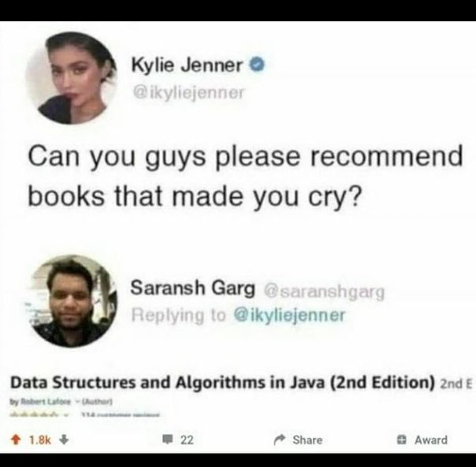Open the @ikyliejenner link in Replying to
Image resolution: width=476 pixels, height=467 pixels.
289,315
